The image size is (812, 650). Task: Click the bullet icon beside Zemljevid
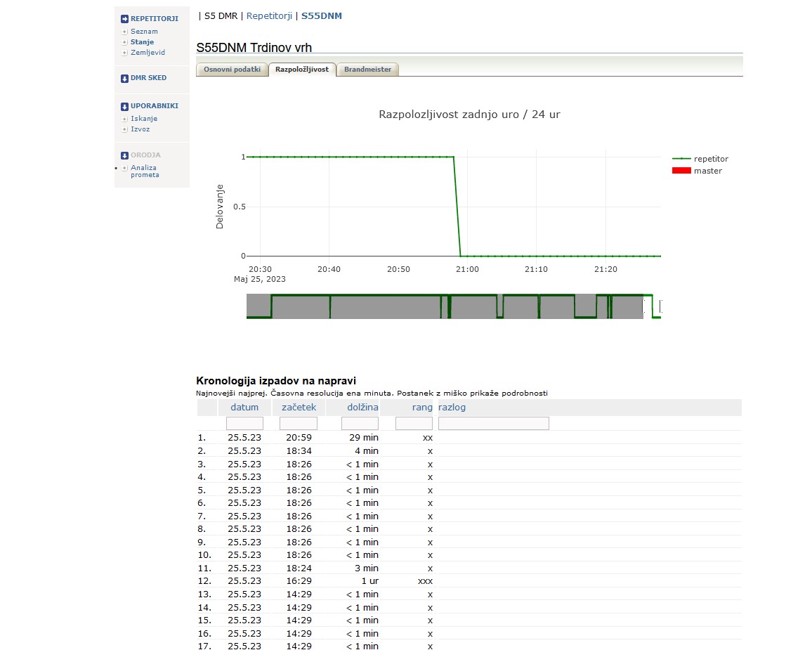coord(124,53)
